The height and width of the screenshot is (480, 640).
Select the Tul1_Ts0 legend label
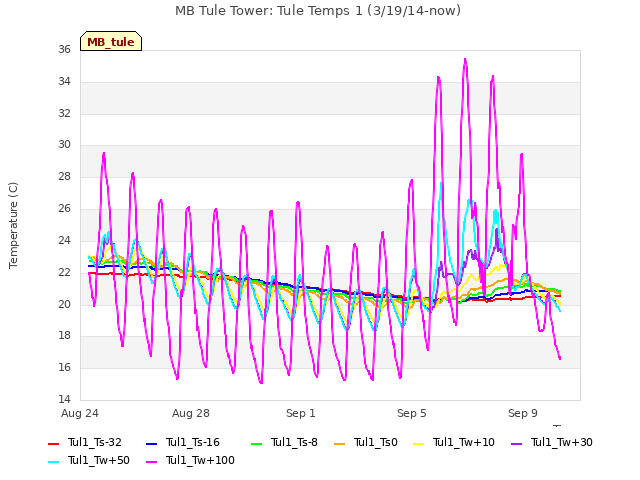tap(376, 442)
